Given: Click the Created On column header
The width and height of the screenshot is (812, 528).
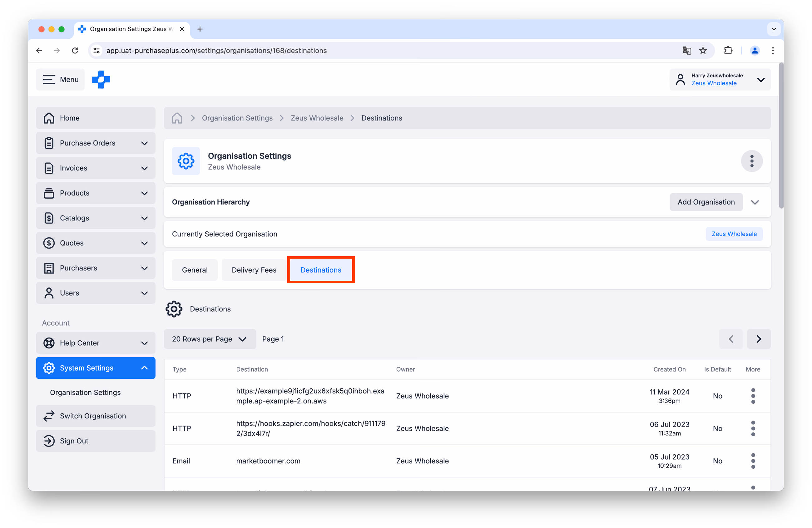Looking at the screenshot, I should point(669,369).
